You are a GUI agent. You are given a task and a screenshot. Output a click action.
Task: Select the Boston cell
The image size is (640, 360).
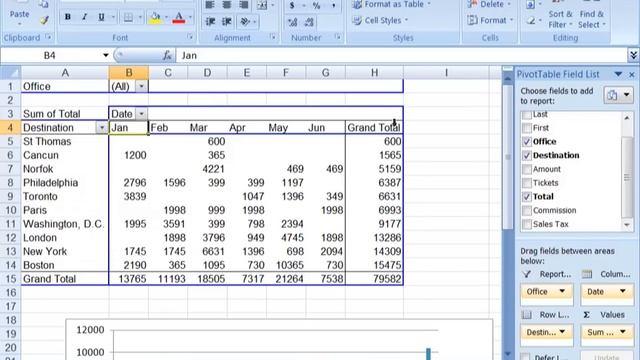tap(65, 265)
